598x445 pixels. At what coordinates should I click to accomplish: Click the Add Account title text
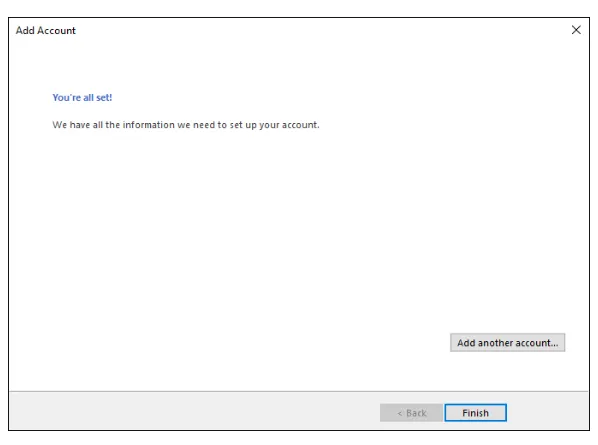45,31
